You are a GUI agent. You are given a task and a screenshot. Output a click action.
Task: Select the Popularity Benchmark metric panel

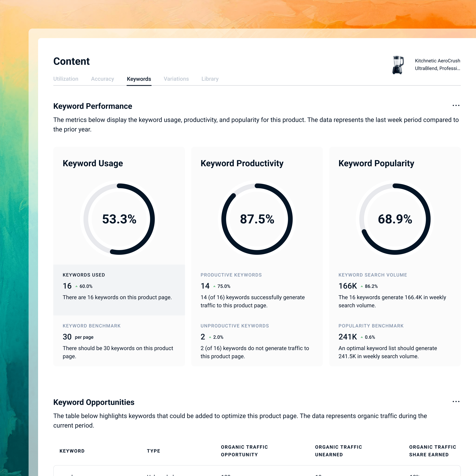point(395,341)
